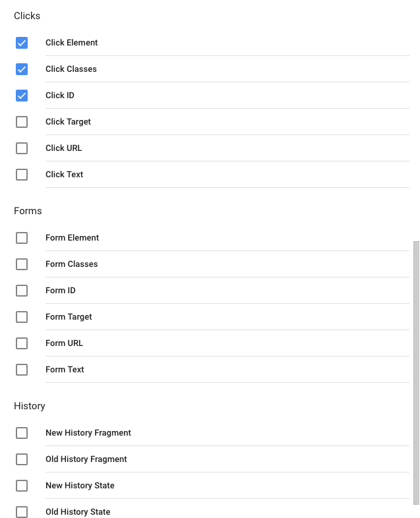Click the Form URL label text

click(x=65, y=343)
